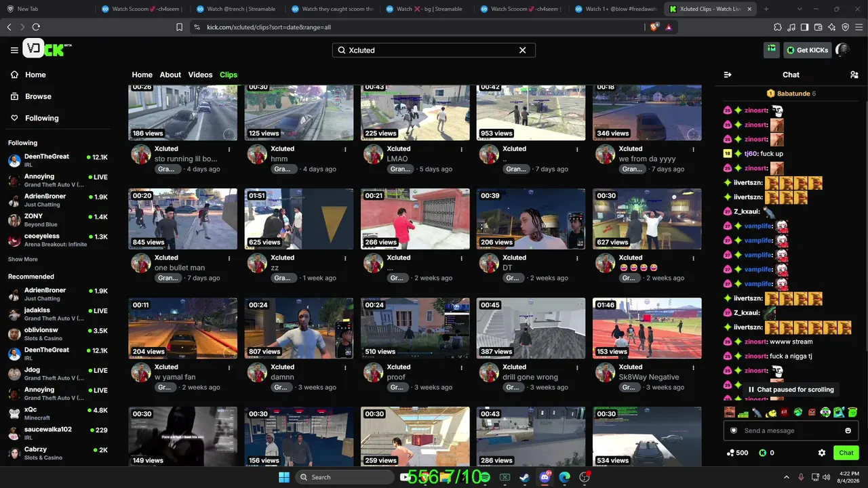This screenshot has width=868, height=488.
Task: Reload the current page
Action: point(36,27)
